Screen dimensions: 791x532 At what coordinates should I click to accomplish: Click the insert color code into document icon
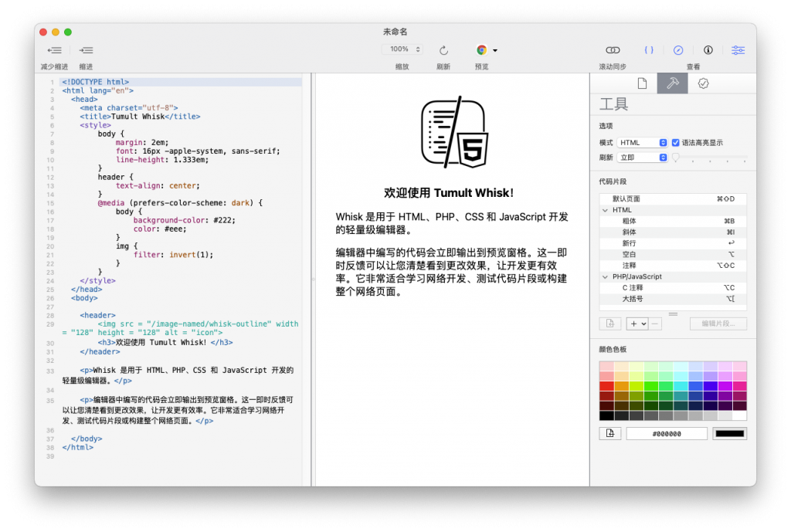(x=610, y=433)
